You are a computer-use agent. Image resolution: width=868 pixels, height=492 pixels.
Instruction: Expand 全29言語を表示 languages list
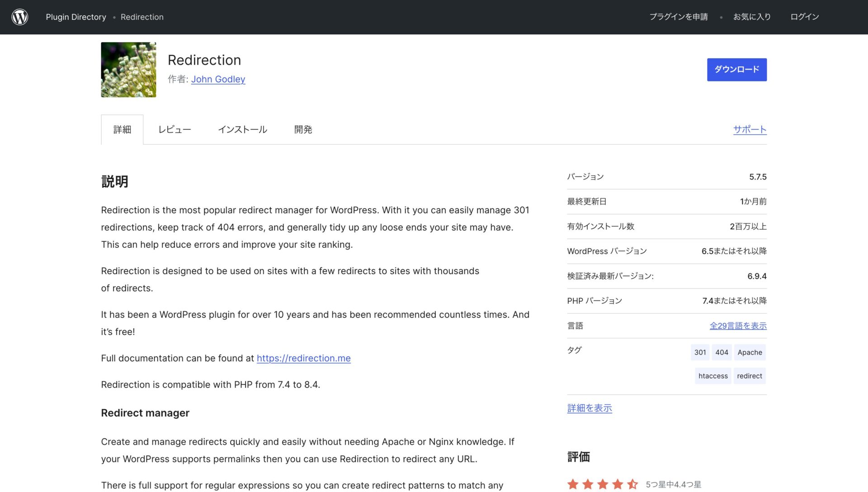[x=738, y=326]
